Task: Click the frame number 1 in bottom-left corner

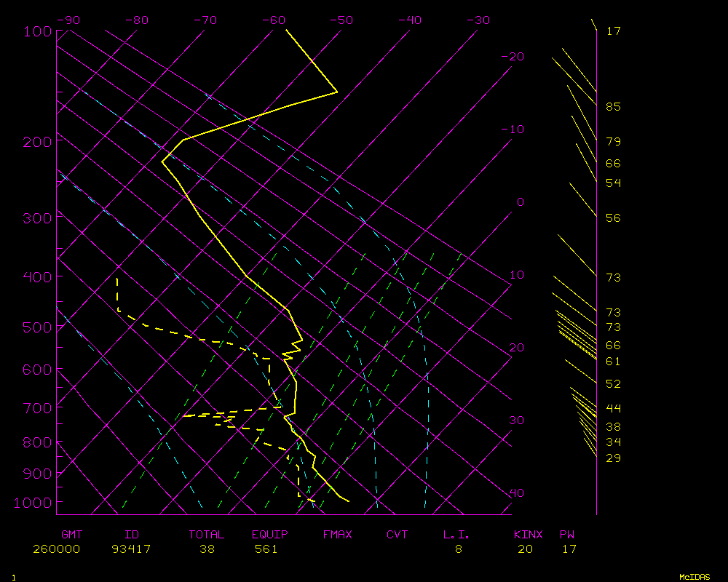Action: click(13, 578)
